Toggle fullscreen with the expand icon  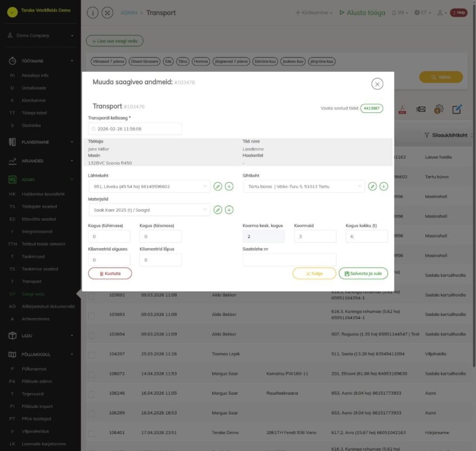click(x=107, y=13)
